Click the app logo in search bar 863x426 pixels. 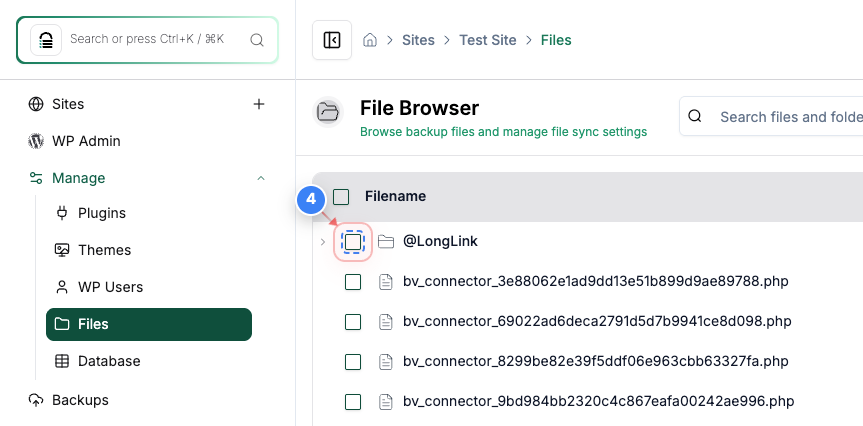coord(46,40)
